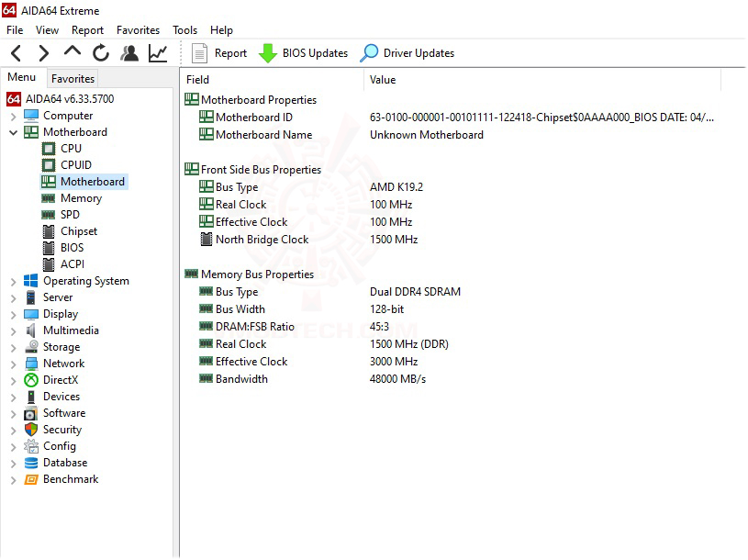Expand the Computer tree node
Screen dimensions: 748x560
coord(14,116)
